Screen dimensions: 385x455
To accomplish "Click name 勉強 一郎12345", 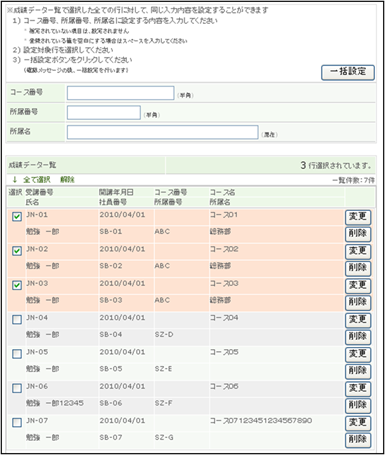I will pos(55,403).
